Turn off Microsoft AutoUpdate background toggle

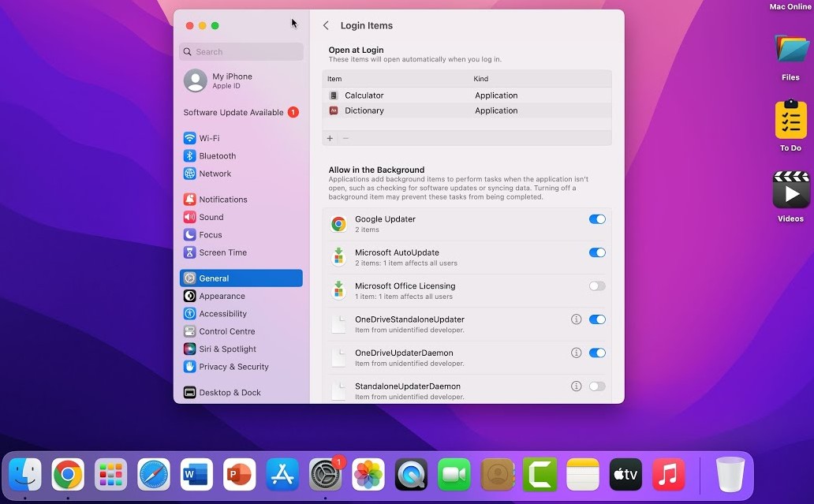(x=597, y=252)
